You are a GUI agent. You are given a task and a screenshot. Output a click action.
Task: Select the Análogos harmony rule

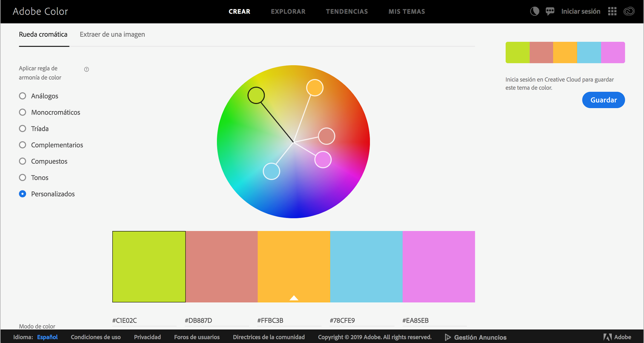23,96
